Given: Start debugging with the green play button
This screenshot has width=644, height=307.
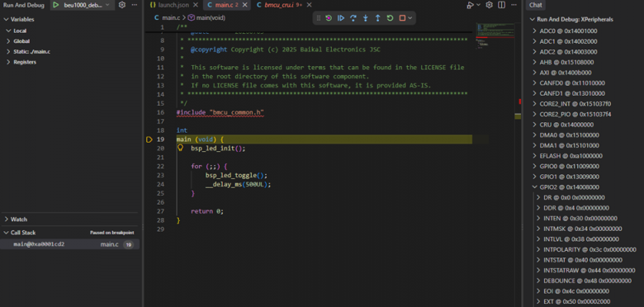Looking at the screenshot, I should pyautogui.click(x=55, y=5).
